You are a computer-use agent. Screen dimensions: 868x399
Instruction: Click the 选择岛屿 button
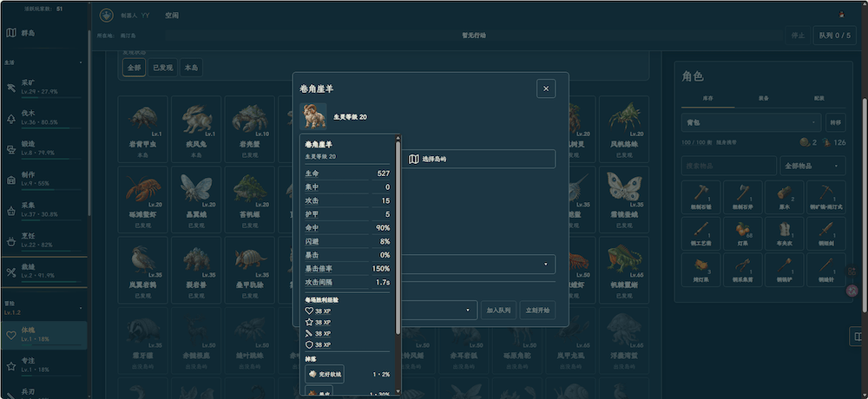(x=477, y=159)
